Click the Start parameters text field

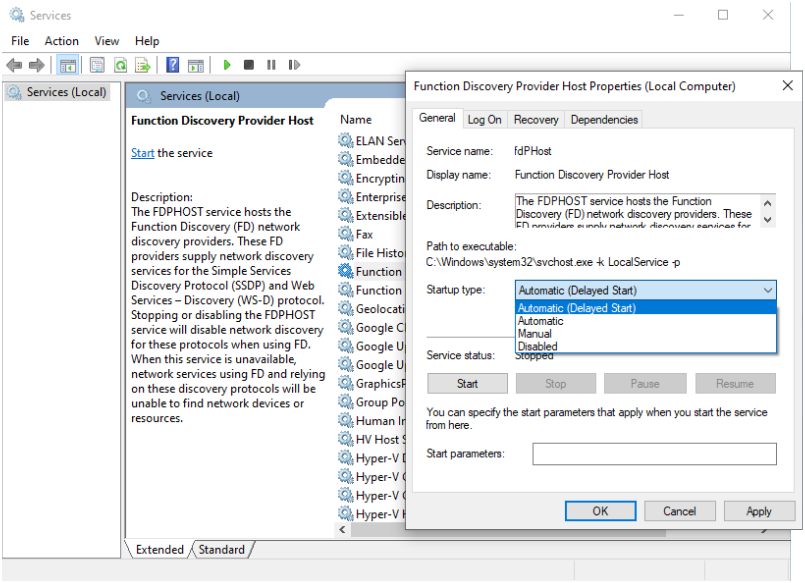(654, 454)
